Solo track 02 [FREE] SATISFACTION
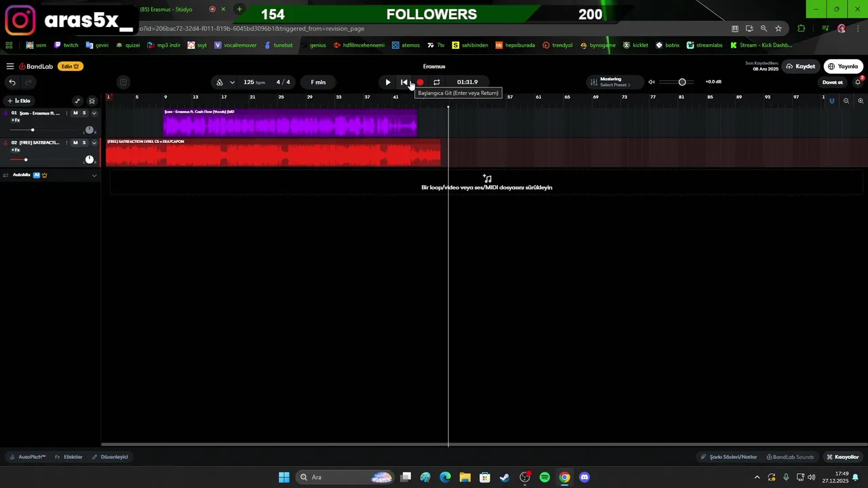 pos(84,143)
